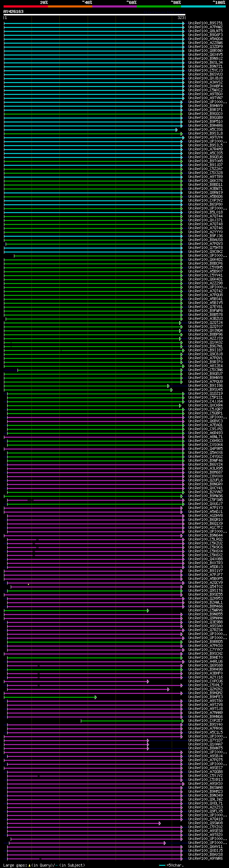229x868 pixels.
Task: Select the UniRef100_B9N644 label
Action: pyautogui.click(x=205, y=536)
